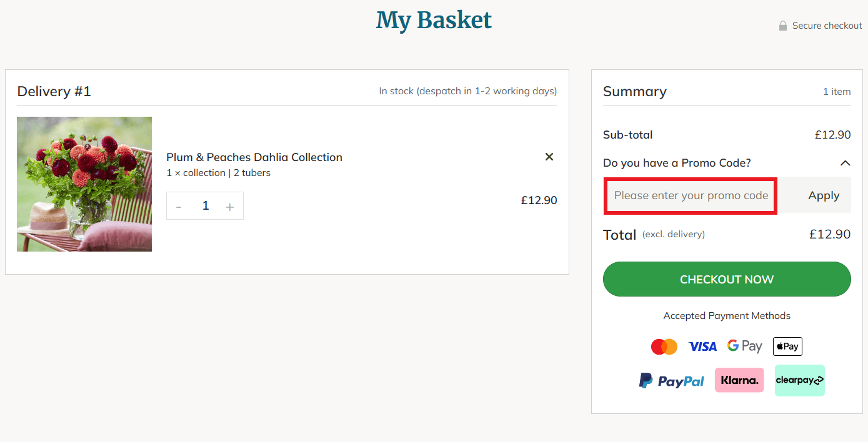This screenshot has width=868, height=442.
Task: Apply the promo code
Action: click(824, 195)
